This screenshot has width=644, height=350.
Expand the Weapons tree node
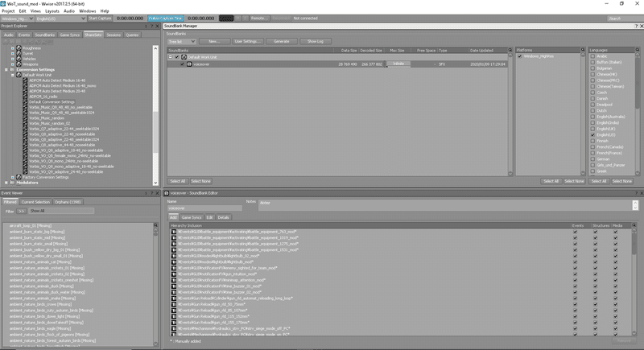(12, 64)
